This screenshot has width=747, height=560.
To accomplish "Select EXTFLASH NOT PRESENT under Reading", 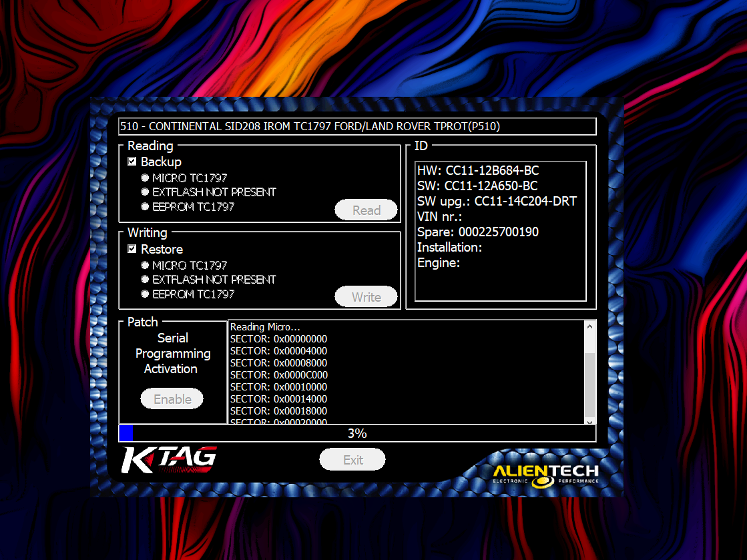I will pyautogui.click(x=145, y=192).
